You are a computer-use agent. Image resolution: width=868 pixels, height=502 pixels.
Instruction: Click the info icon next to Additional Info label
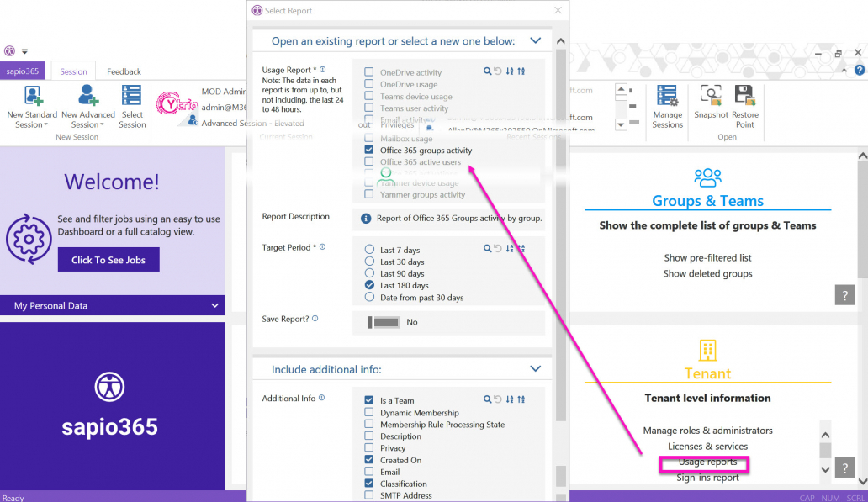(321, 398)
